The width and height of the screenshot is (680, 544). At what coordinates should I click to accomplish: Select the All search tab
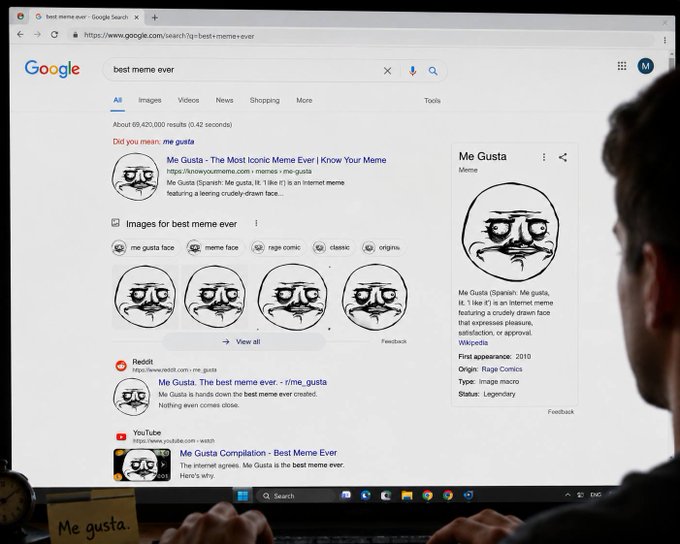point(118,100)
